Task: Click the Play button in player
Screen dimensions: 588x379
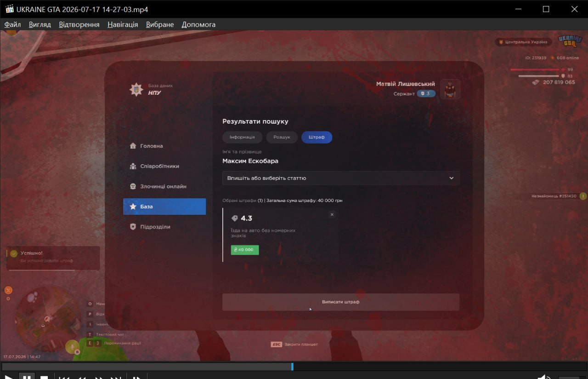Action: coord(9,377)
